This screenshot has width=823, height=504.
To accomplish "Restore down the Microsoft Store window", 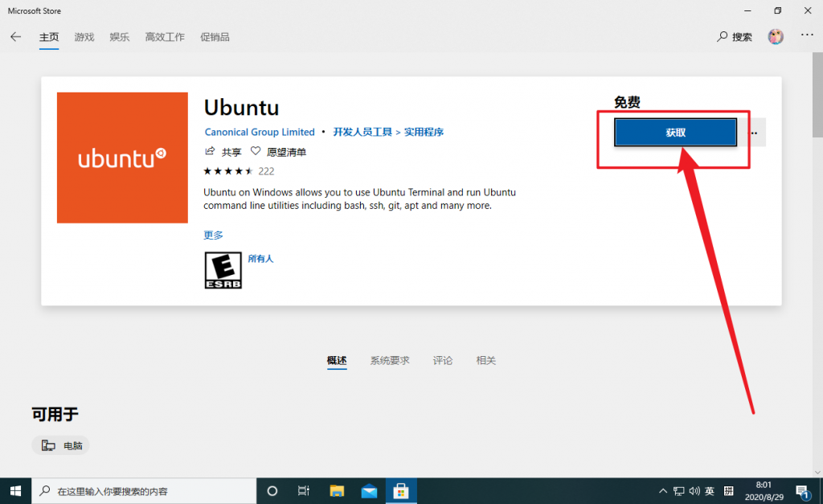I will point(777,10).
